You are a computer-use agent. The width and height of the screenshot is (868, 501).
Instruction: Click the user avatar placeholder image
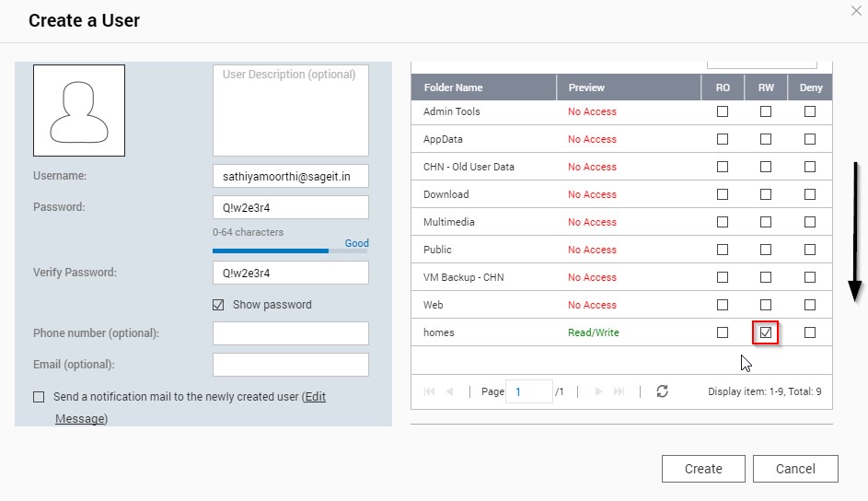(x=79, y=111)
